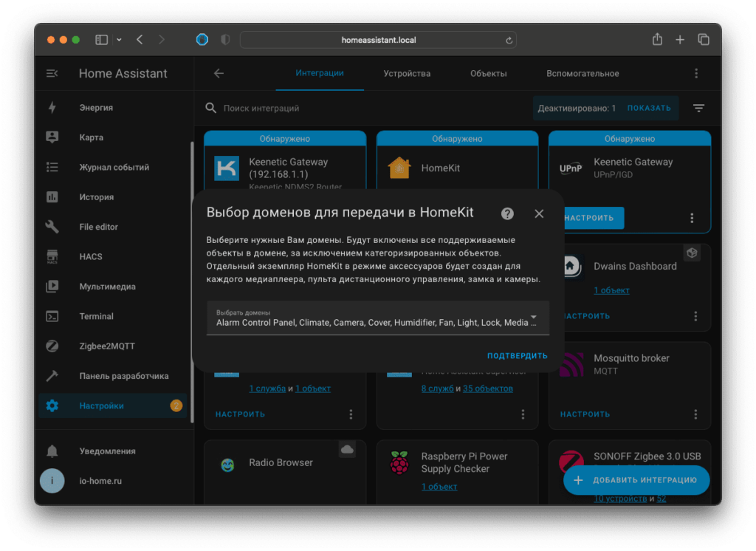Open the Энергия lightning icon
Image resolution: width=756 pixels, height=551 pixels.
(x=52, y=107)
